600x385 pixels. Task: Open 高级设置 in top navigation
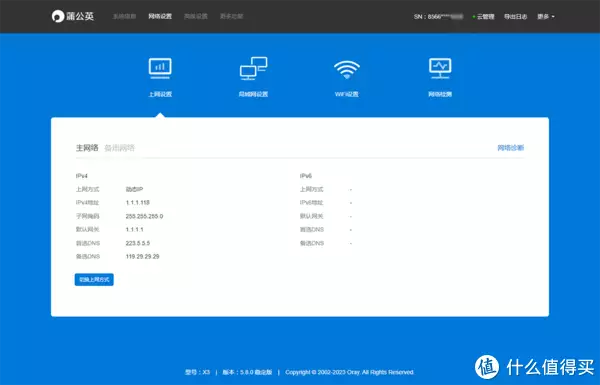(196, 16)
